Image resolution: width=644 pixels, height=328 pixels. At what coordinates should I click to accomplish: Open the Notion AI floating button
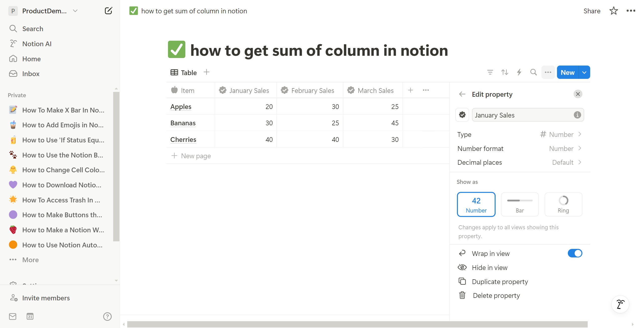click(620, 304)
